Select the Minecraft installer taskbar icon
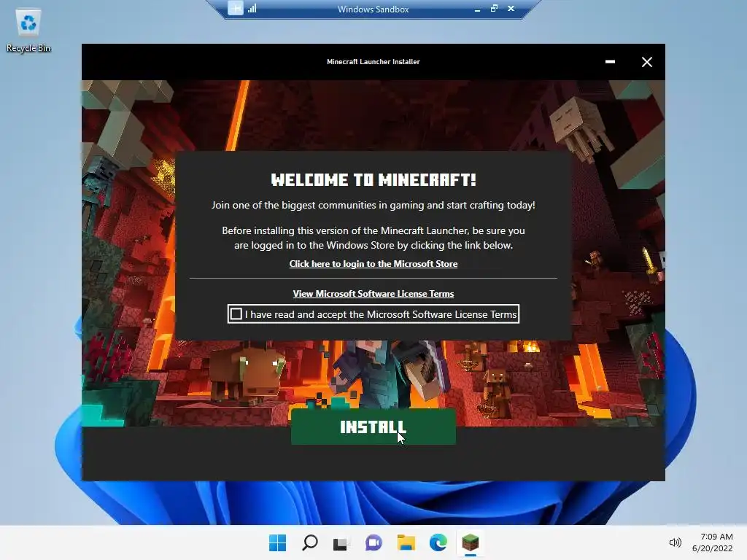Image resolution: width=747 pixels, height=560 pixels. click(471, 542)
